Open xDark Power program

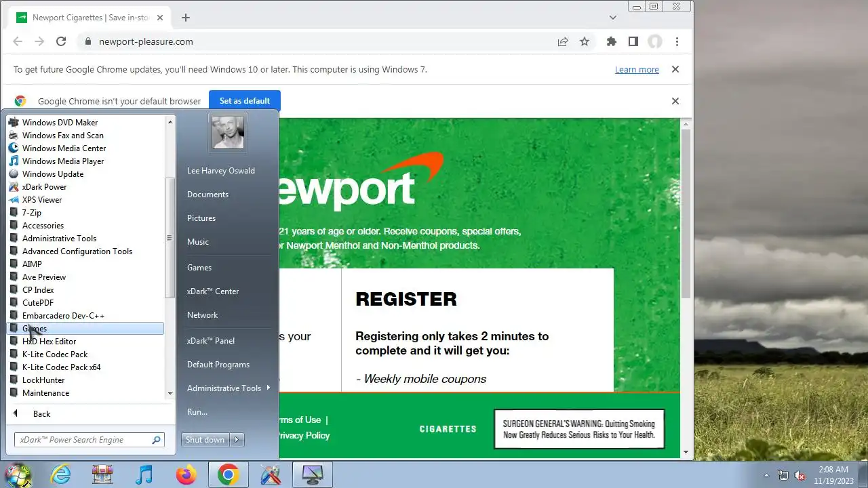click(85, 187)
